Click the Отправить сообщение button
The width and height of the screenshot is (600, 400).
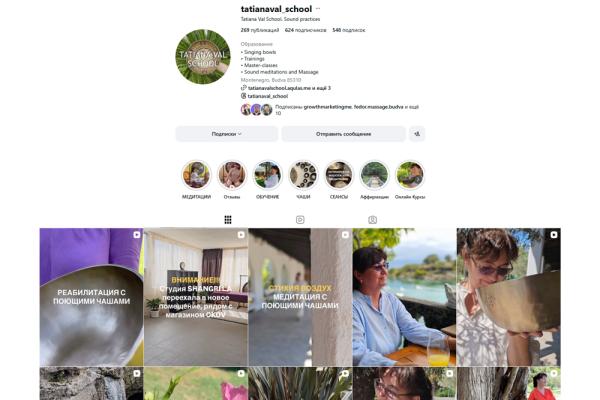click(x=343, y=134)
